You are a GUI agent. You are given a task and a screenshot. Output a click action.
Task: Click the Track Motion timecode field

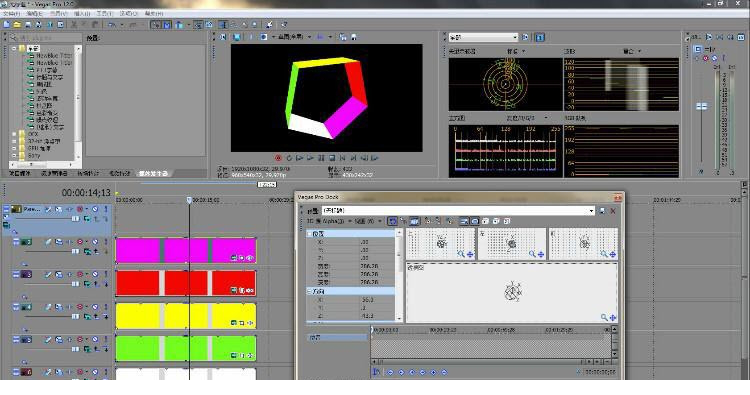600,372
